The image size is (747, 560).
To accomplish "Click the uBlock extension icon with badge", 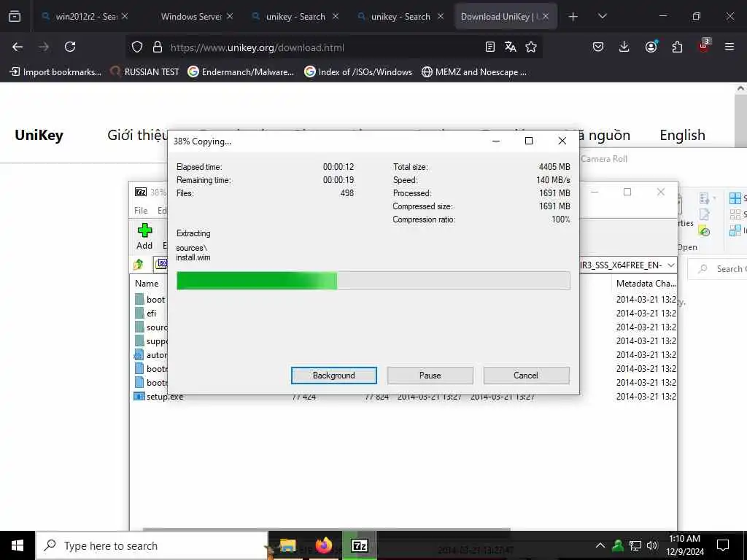I will [704, 46].
